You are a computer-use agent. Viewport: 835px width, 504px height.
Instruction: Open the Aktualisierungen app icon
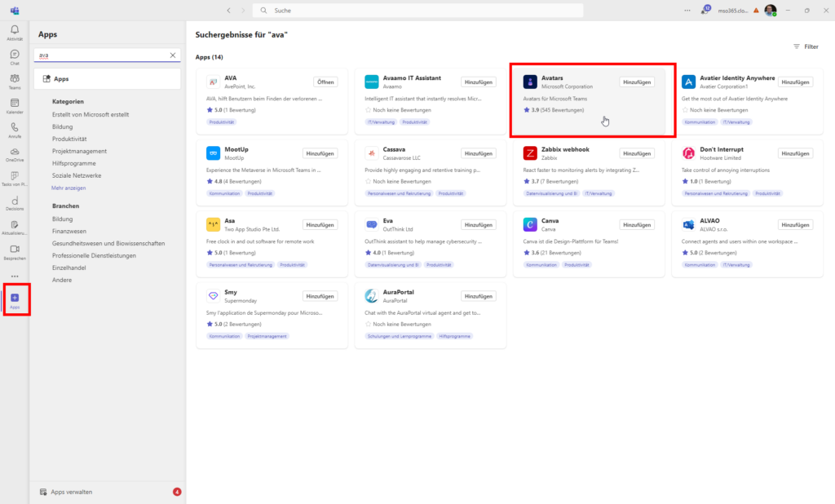click(15, 227)
